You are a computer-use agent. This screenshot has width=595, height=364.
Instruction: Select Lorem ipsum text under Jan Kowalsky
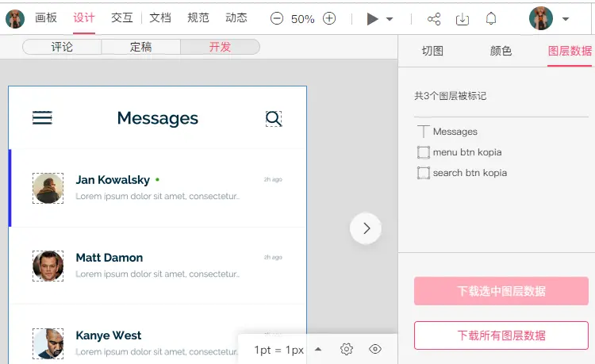coord(158,197)
